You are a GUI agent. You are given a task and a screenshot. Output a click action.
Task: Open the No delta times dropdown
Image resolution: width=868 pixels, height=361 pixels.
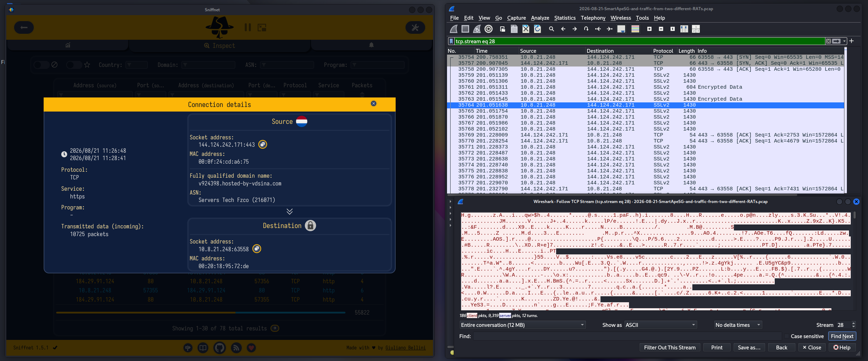(x=738, y=325)
